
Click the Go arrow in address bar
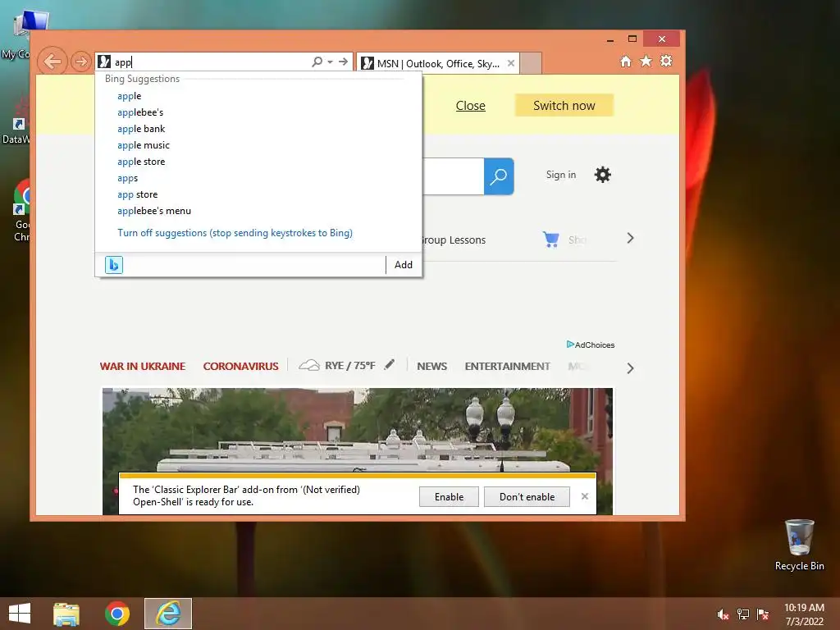344,62
